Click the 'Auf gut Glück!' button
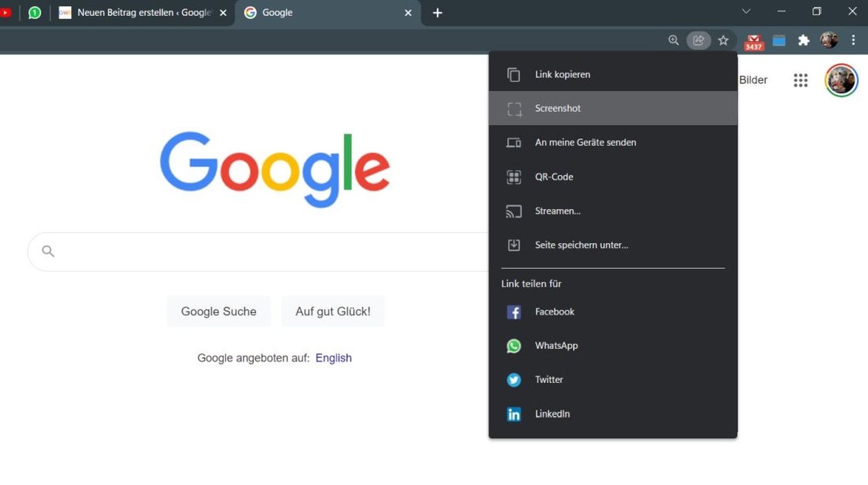868x485 pixels. 333,311
